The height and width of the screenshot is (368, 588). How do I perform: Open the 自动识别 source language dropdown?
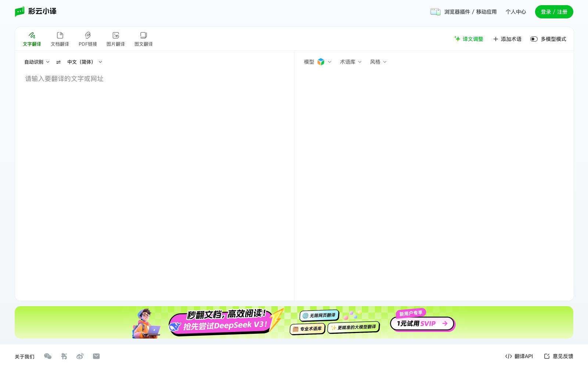[37, 62]
